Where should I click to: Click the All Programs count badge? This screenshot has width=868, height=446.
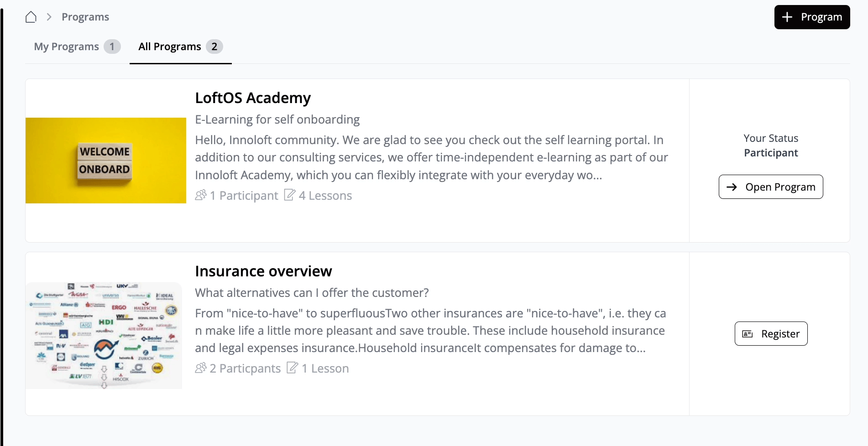(214, 47)
